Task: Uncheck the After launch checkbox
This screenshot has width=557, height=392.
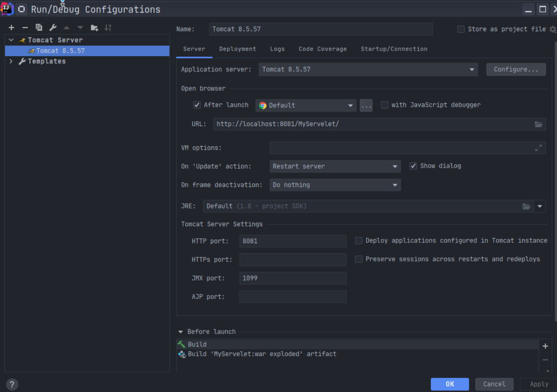Action: (x=197, y=105)
